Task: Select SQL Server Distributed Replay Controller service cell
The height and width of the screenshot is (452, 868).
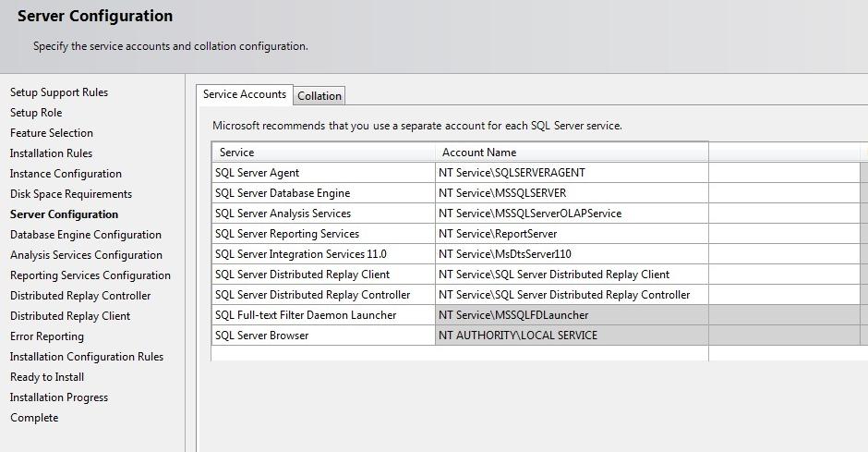Action: [323, 295]
